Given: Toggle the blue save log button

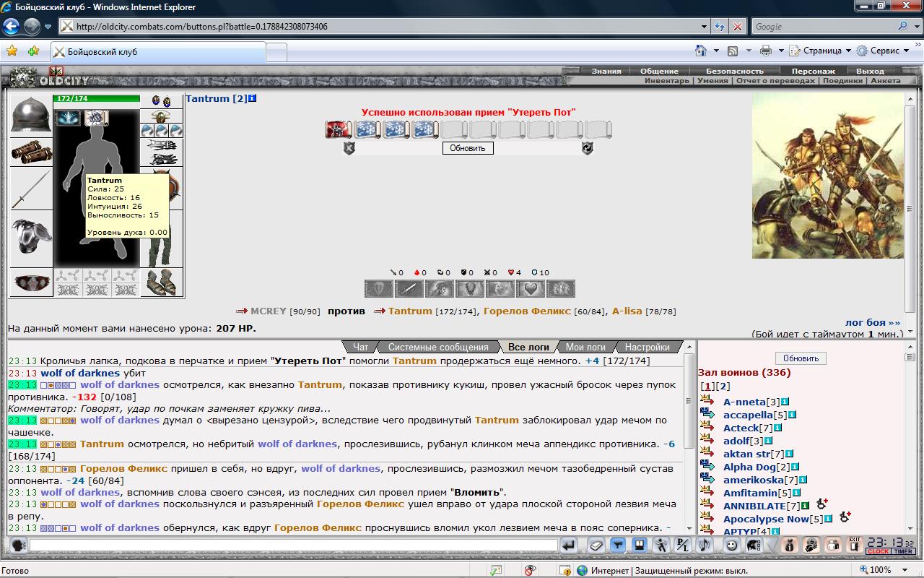Looking at the screenshot, I should pyautogui.click(x=639, y=545).
